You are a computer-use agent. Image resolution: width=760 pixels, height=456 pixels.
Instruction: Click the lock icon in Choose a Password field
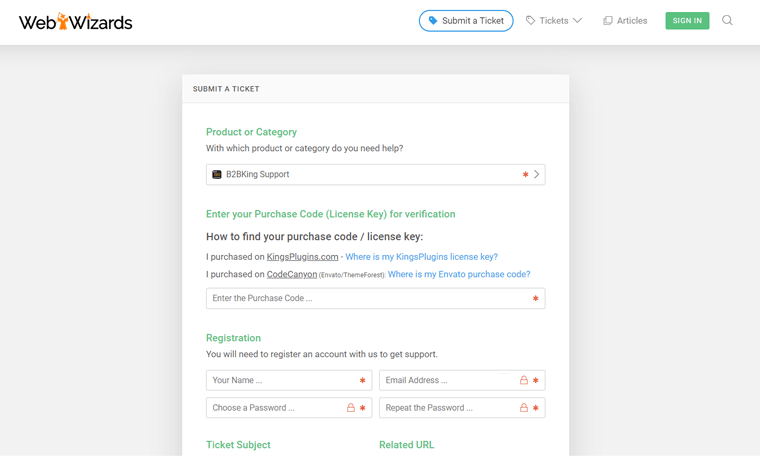coord(350,408)
